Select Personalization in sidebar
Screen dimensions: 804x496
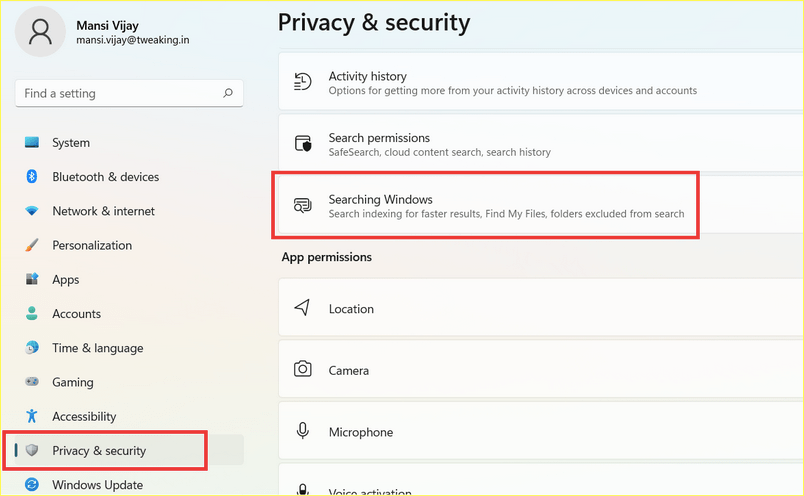click(x=129, y=245)
